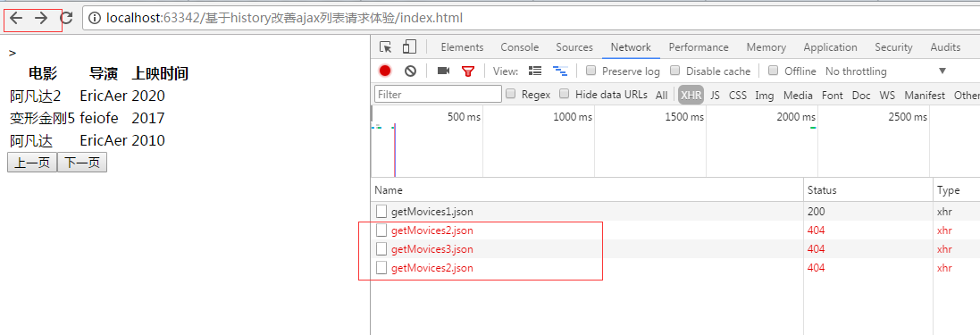Switch to large request rows view

click(535, 71)
